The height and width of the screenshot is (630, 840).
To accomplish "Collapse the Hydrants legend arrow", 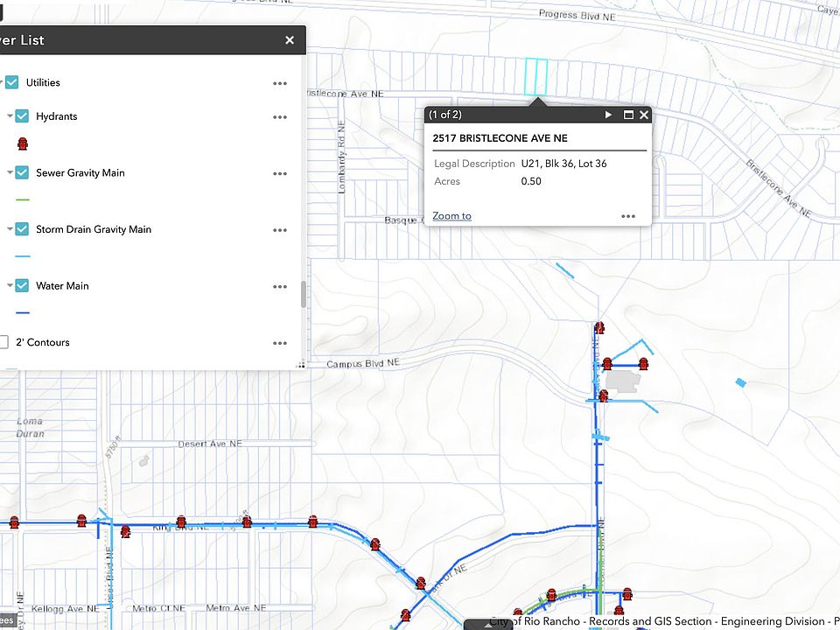I will [10, 116].
